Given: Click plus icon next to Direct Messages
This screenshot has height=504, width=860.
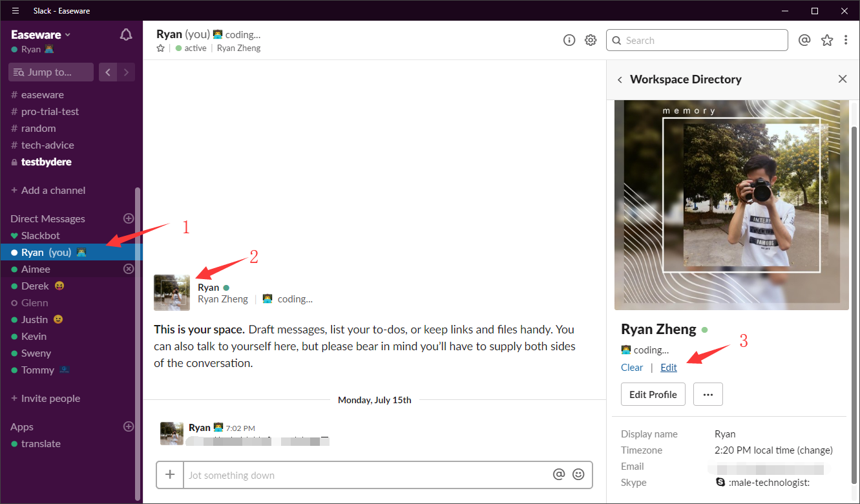Looking at the screenshot, I should [x=128, y=218].
